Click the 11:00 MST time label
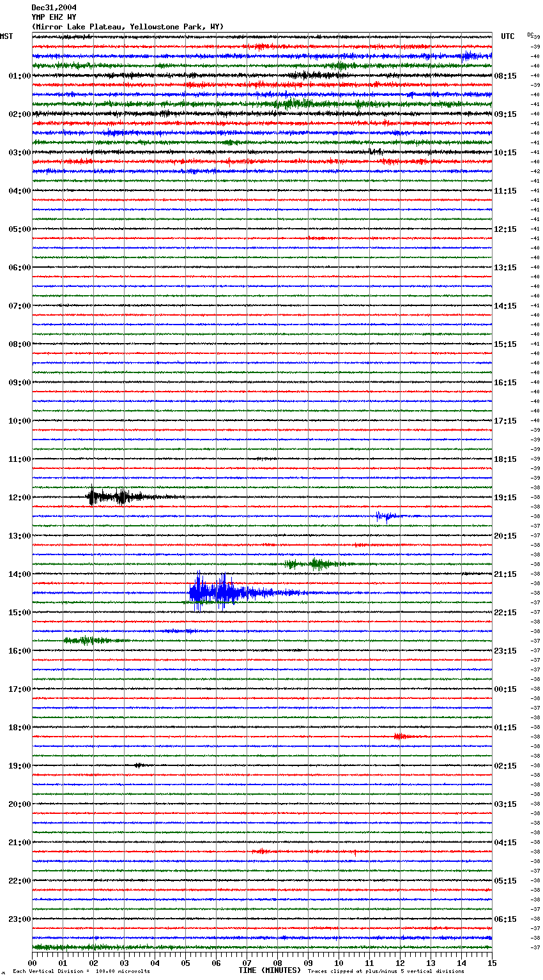The width and height of the screenshot is (543, 980). coord(20,459)
